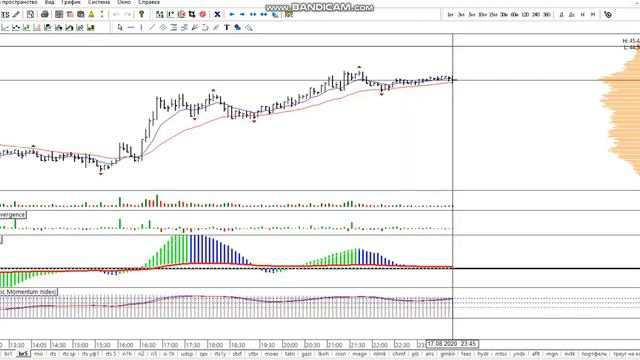
Task: Switch to 360-minute timeframe
Action: 547,15
